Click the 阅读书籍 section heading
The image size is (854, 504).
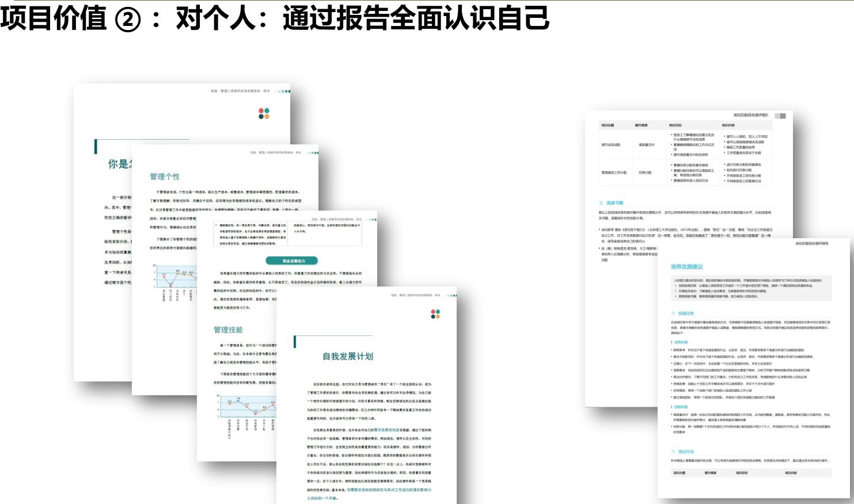614,203
